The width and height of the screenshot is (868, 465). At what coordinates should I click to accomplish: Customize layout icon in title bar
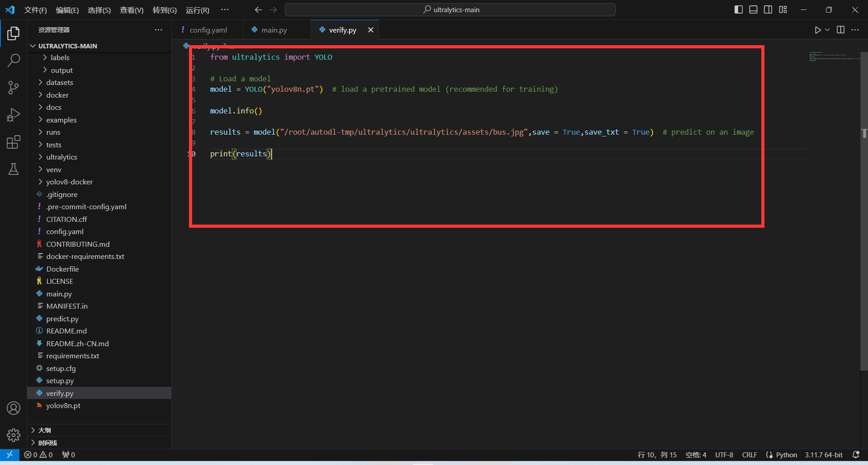click(783, 9)
